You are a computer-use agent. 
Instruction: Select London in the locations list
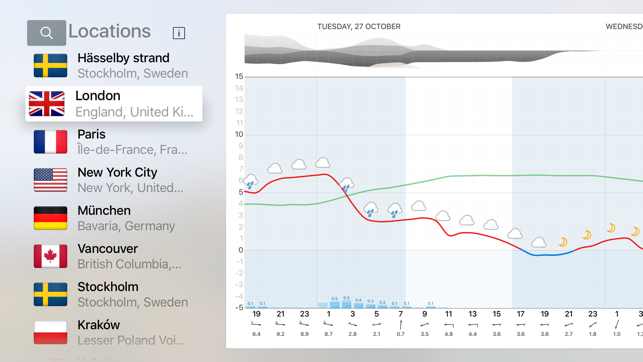point(114,104)
